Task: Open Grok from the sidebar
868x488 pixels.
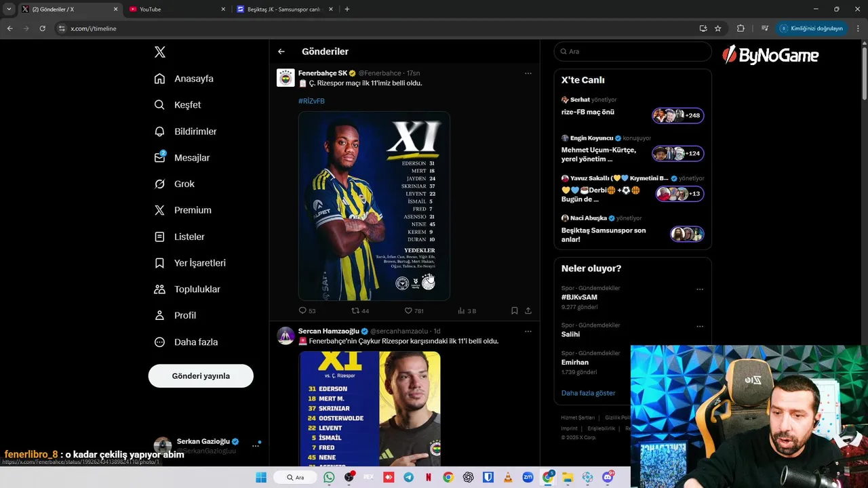Action: pyautogui.click(x=174, y=184)
